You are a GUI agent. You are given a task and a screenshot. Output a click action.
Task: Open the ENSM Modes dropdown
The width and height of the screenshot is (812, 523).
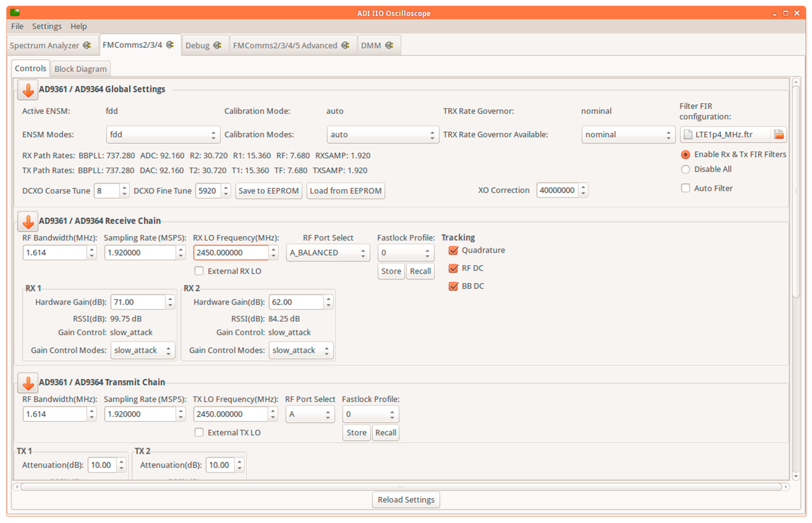tap(163, 135)
